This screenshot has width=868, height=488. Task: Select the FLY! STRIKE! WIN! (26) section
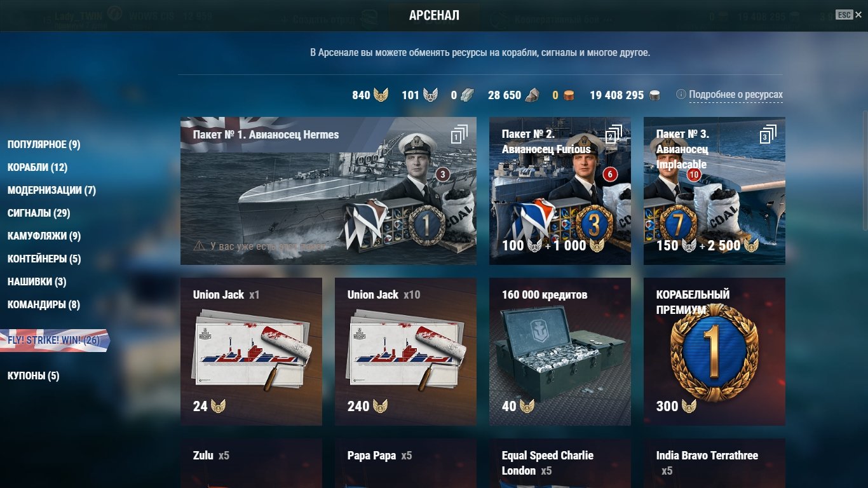(54, 341)
